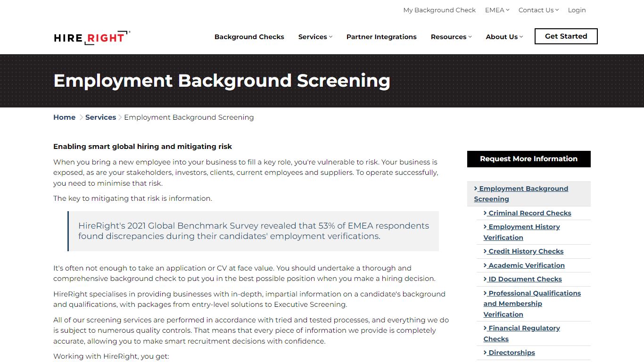Open Academic Verification sidebar link

[x=524, y=265]
